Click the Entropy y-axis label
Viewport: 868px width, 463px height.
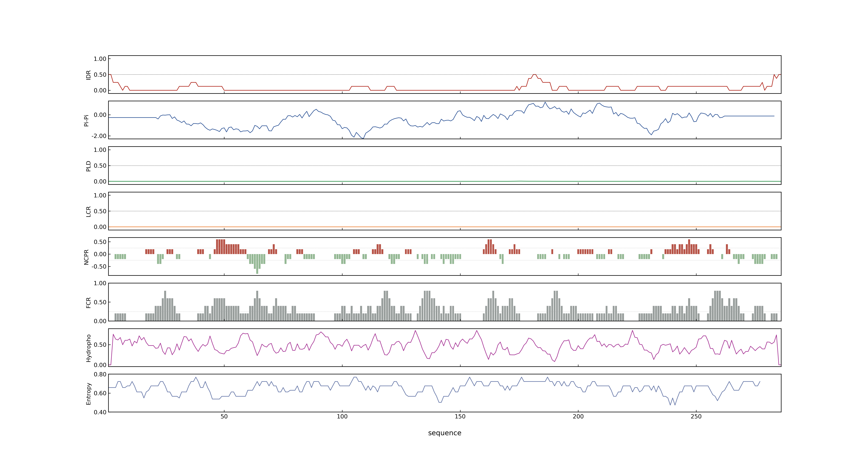(88, 393)
